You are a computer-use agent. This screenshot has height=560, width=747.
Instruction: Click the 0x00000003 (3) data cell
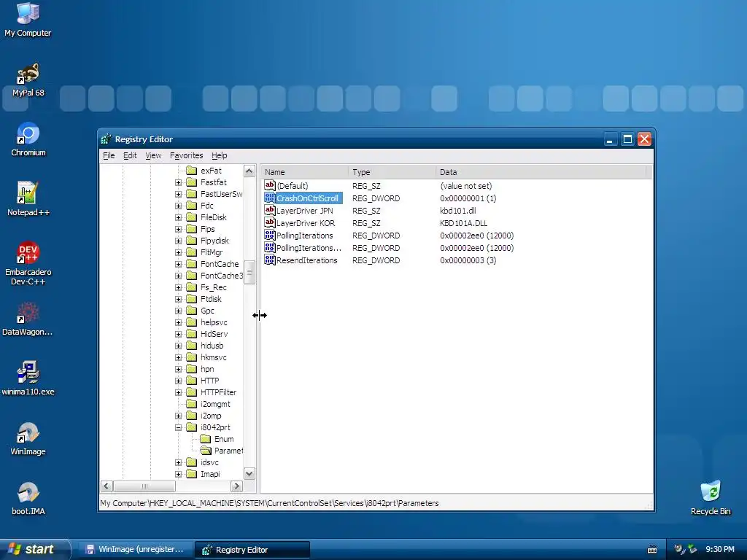pos(468,260)
